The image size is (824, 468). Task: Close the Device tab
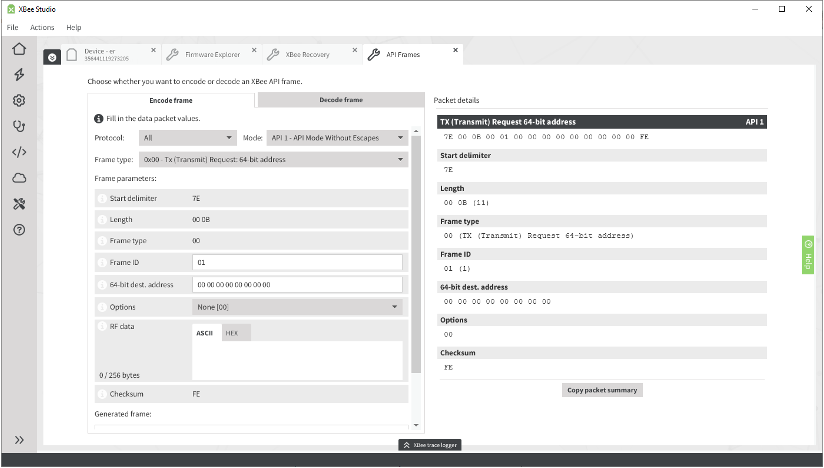coord(153,50)
